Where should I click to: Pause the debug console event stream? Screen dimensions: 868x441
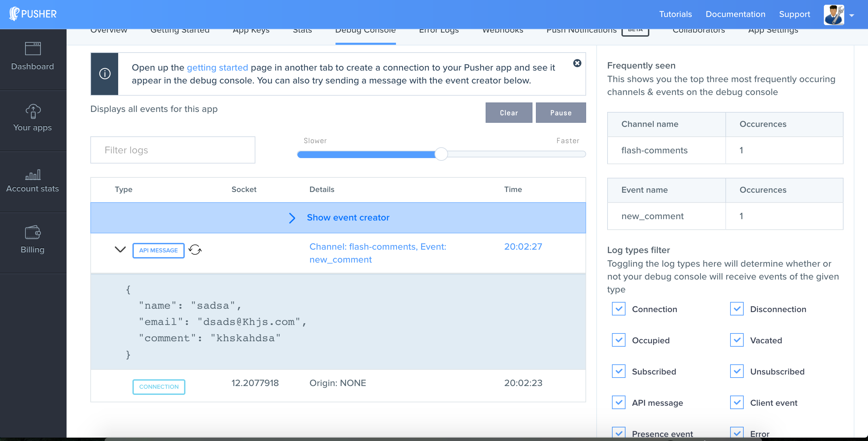tap(560, 113)
